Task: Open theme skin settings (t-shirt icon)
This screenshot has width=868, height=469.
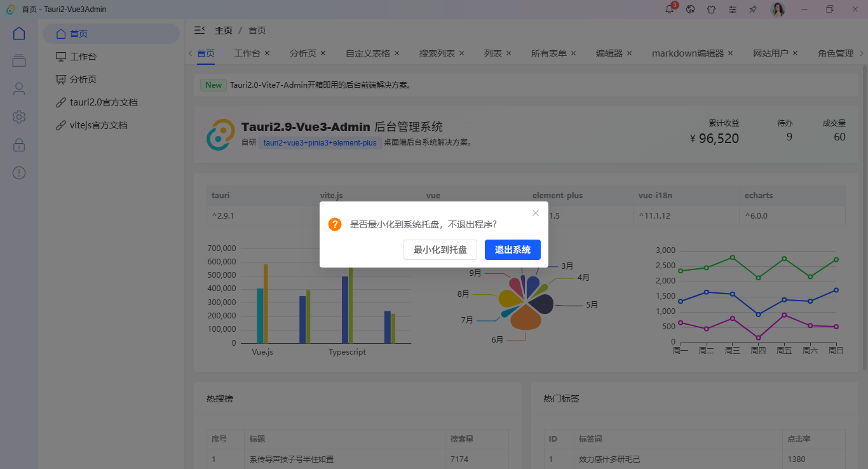Action: click(712, 10)
